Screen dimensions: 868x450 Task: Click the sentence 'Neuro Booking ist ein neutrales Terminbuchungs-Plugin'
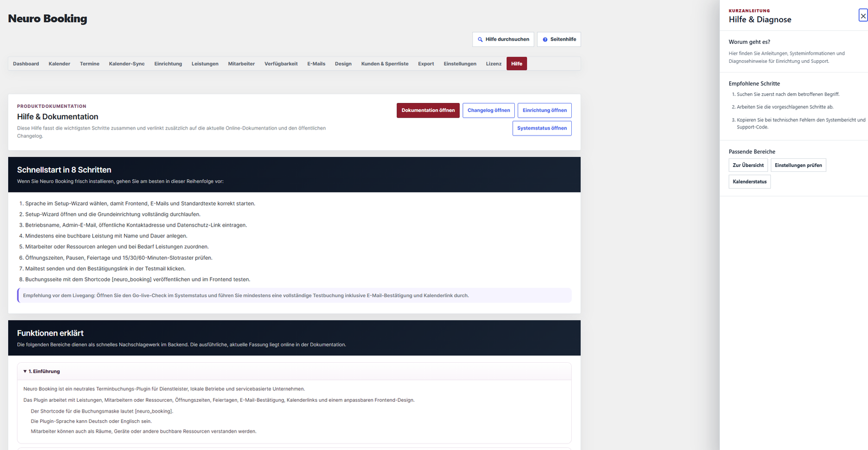164,389
